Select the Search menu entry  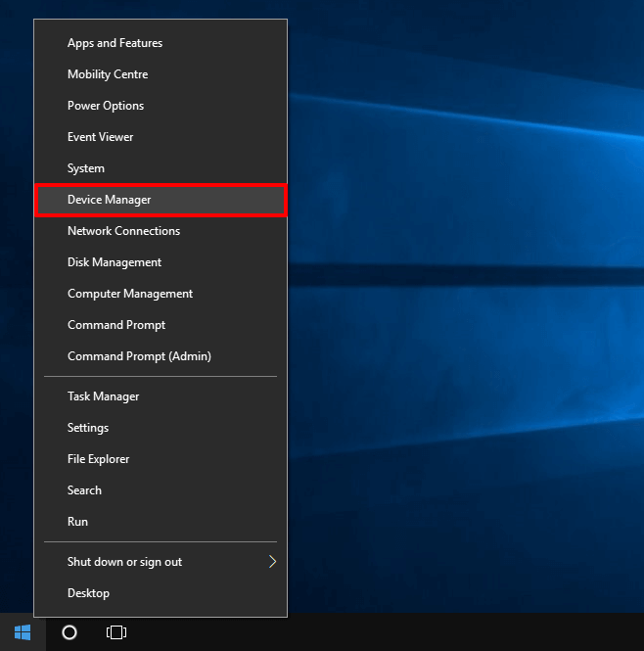(x=161, y=490)
